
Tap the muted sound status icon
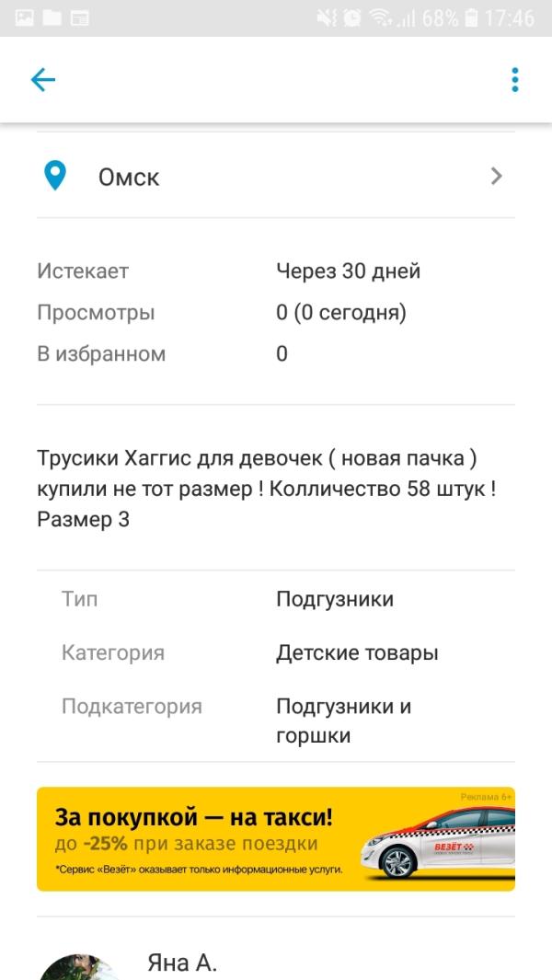coord(327,18)
